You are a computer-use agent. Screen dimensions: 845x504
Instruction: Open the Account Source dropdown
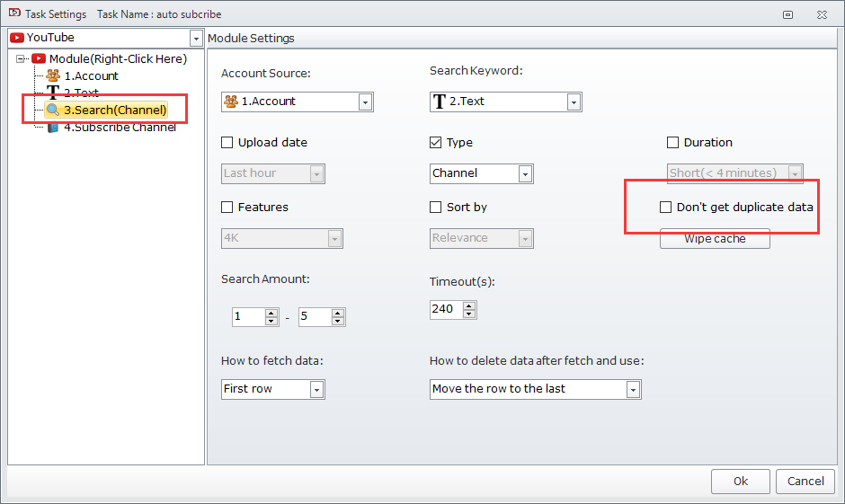pos(365,102)
